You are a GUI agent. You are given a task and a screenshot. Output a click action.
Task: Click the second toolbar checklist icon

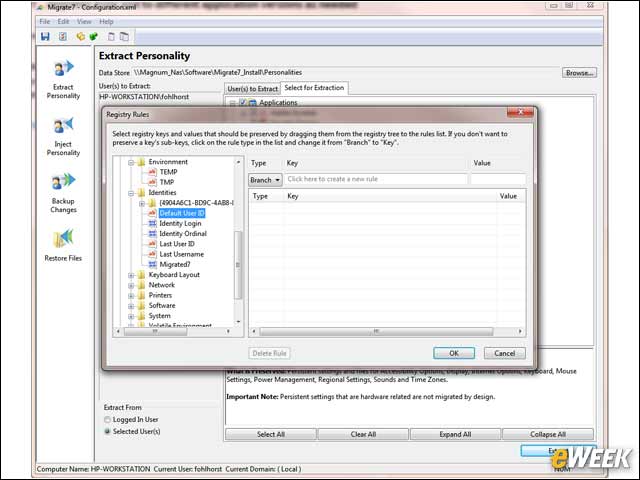pyautogui.click(x=62, y=36)
